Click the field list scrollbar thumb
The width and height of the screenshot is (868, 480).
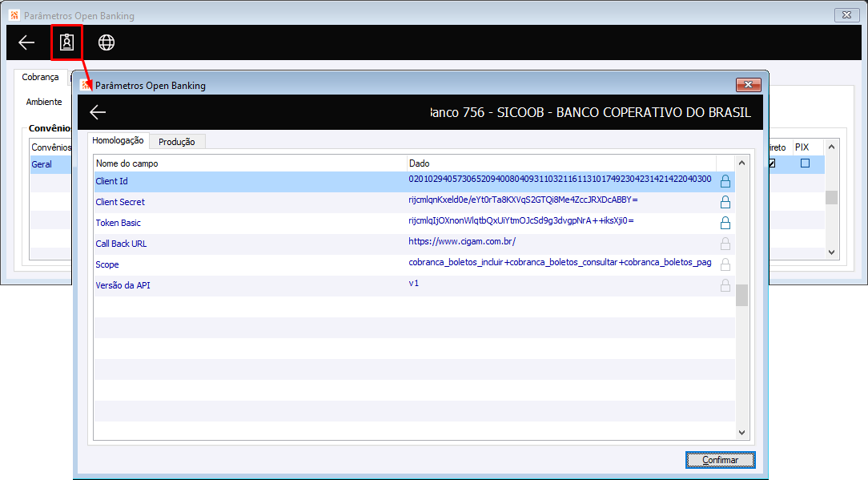pyautogui.click(x=741, y=296)
